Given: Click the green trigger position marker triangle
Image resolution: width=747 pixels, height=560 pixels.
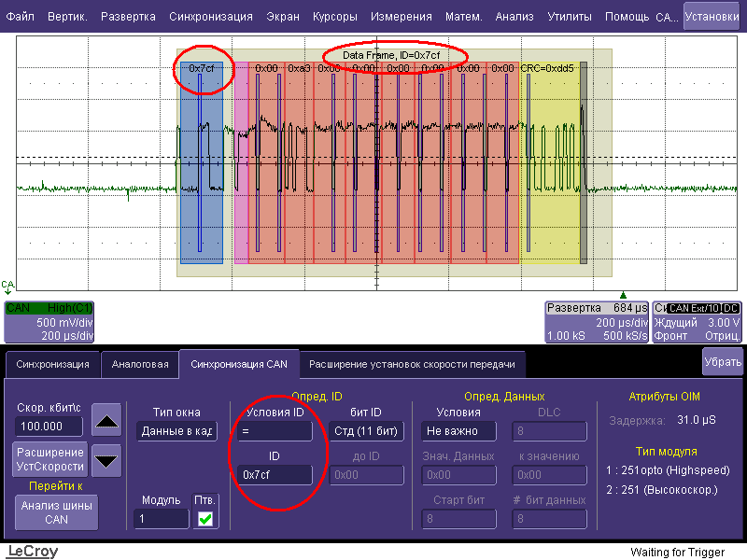Looking at the screenshot, I should tap(624, 295).
